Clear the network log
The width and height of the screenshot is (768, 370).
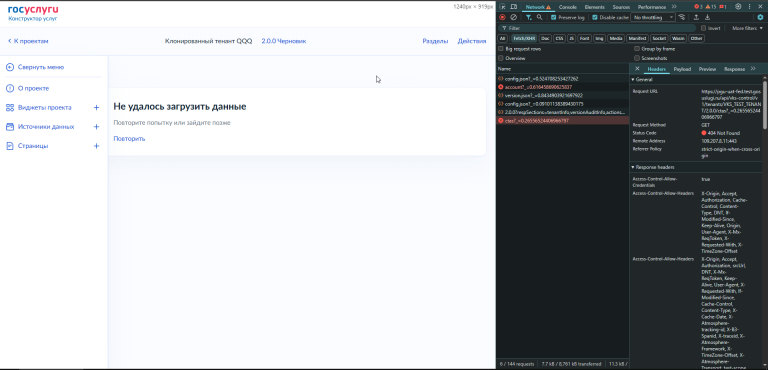click(513, 17)
